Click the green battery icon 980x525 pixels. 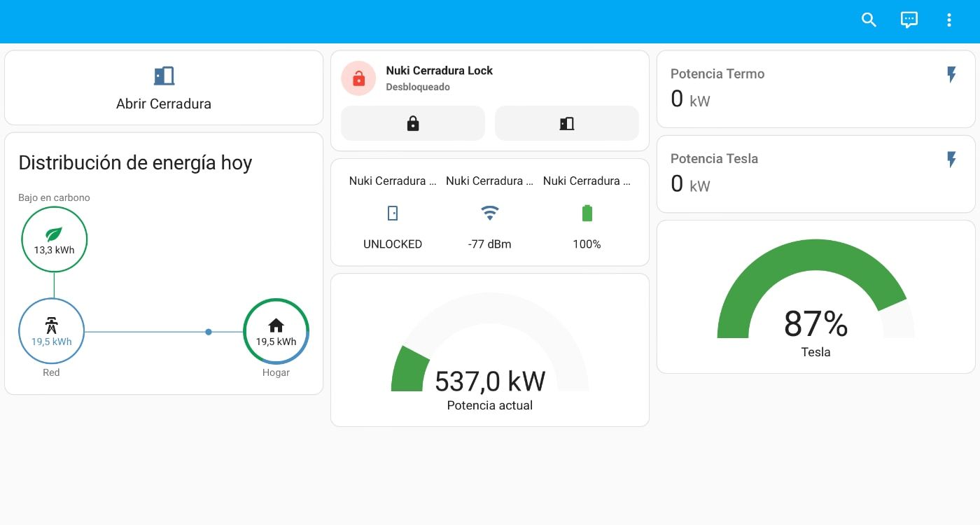587,213
